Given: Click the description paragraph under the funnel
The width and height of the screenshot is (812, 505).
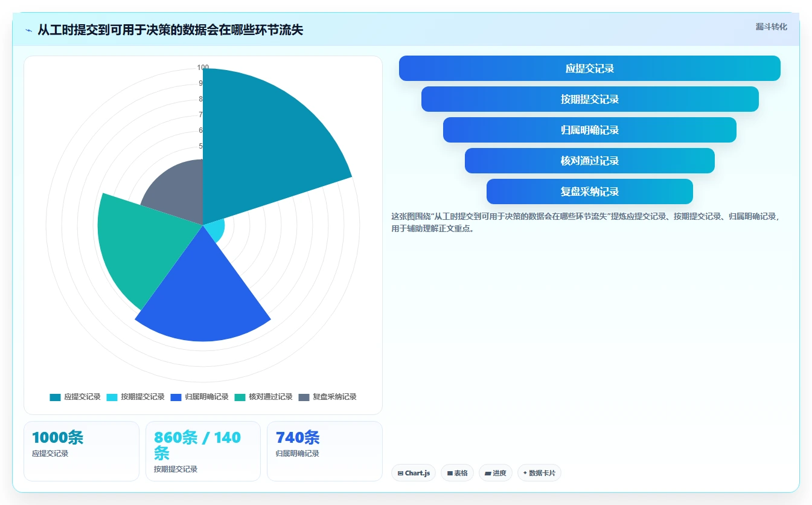Looking at the screenshot, I should pyautogui.click(x=585, y=222).
